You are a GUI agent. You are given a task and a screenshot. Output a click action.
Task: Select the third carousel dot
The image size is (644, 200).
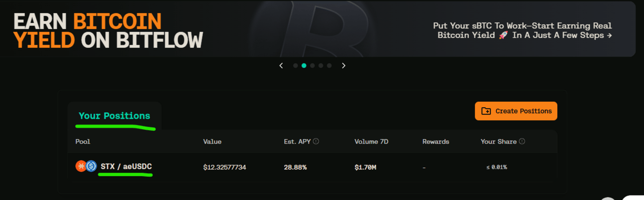click(x=312, y=65)
